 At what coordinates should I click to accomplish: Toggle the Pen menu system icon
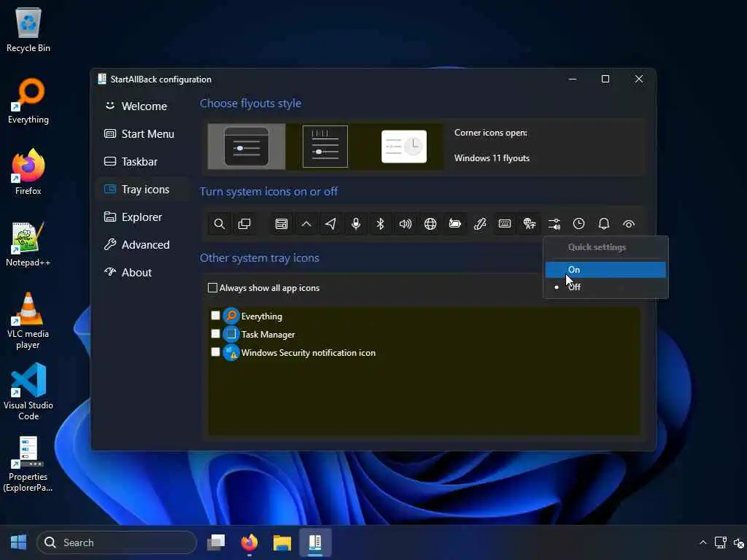pos(480,224)
